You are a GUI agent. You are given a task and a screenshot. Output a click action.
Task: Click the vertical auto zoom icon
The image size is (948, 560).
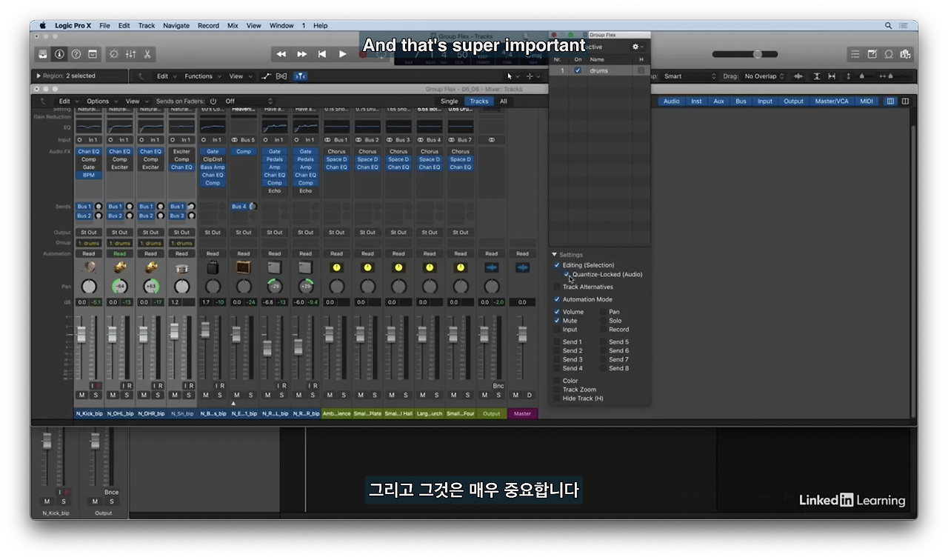817,76
